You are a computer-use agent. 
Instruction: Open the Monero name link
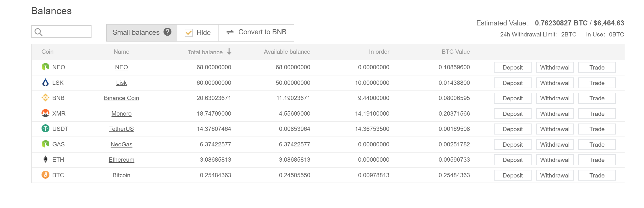click(x=121, y=114)
